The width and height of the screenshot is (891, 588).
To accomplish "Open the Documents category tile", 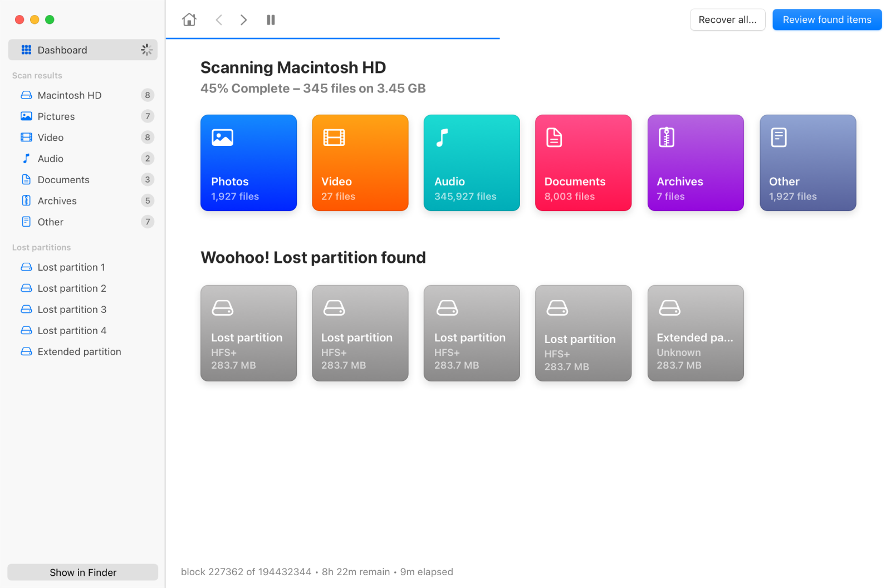I will point(582,163).
